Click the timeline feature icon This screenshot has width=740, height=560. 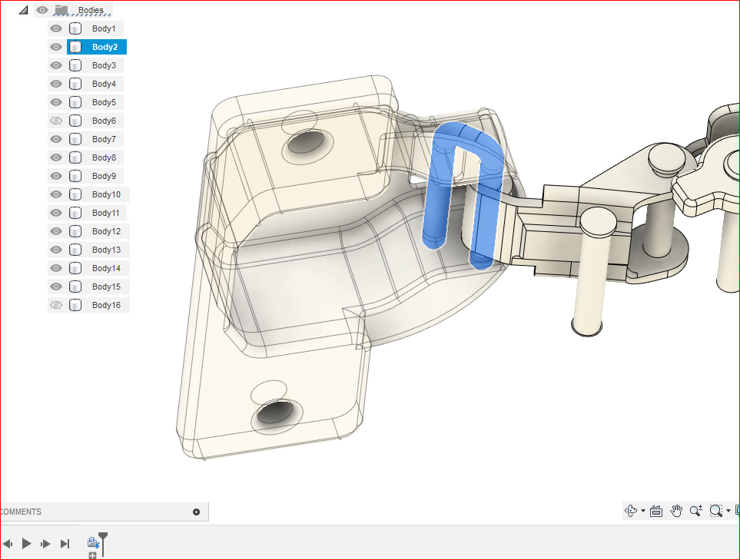click(93, 542)
